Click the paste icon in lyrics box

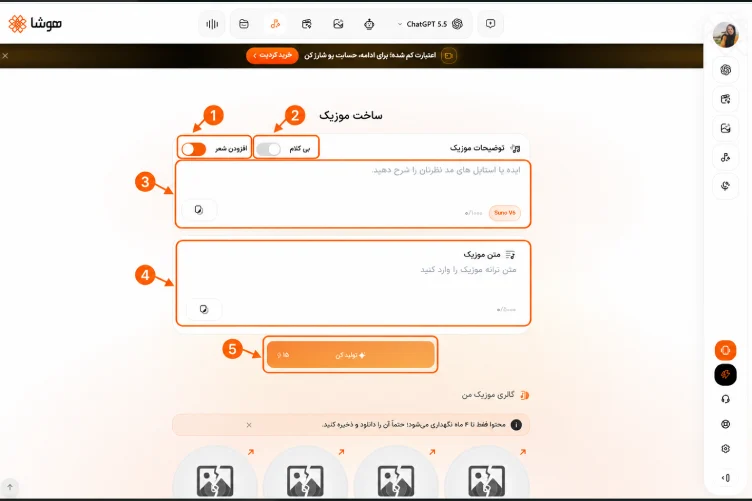204,309
